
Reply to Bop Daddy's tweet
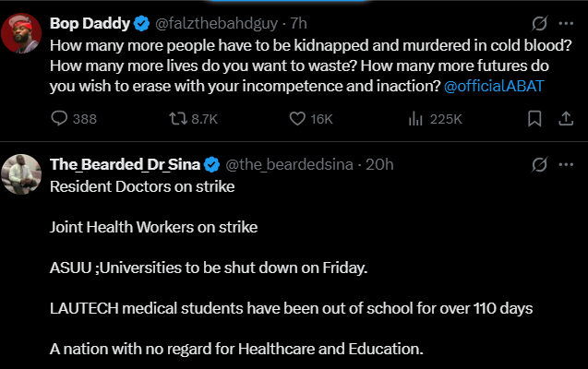coord(59,118)
